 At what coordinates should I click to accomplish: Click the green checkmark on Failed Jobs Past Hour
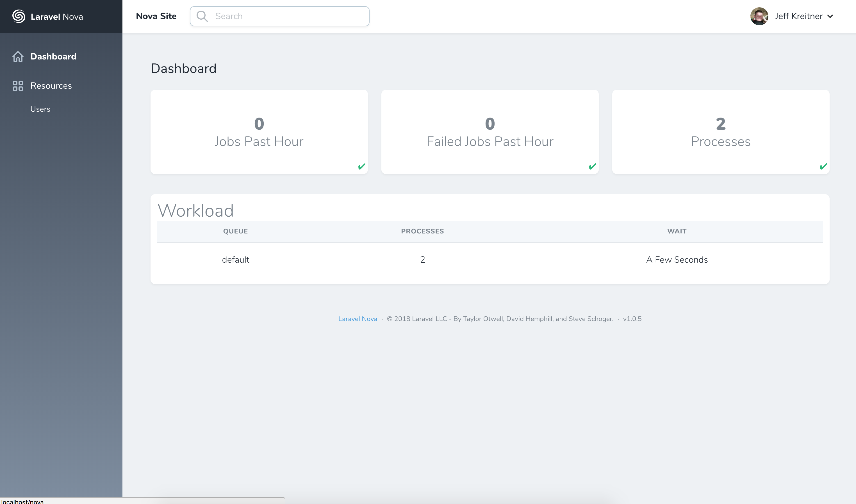[x=593, y=166]
